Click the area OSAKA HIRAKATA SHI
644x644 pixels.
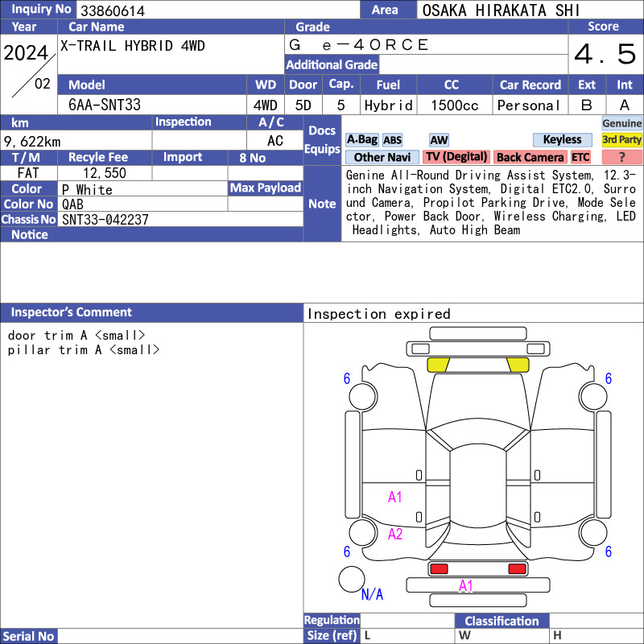501,10
